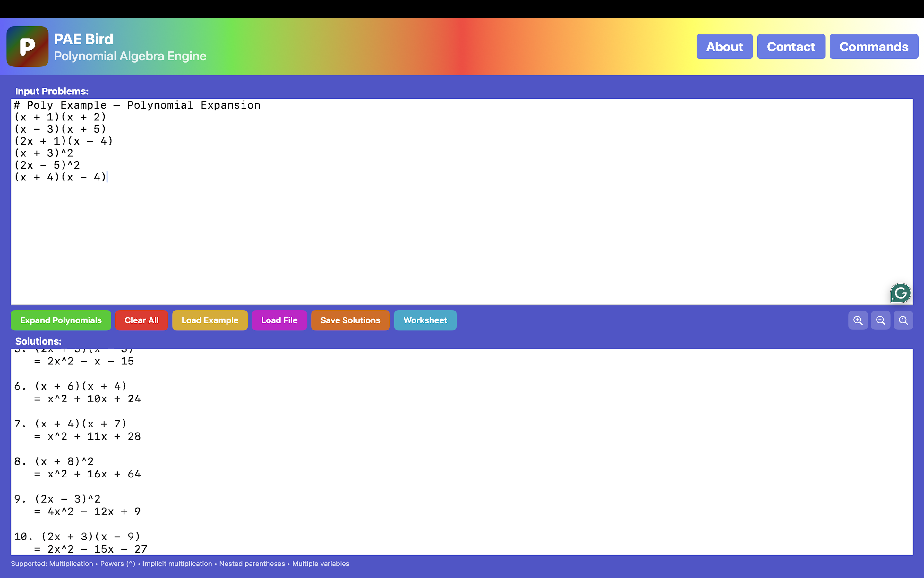The height and width of the screenshot is (578, 924).
Task: Open the Grammarly widget icon
Action: point(900,293)
